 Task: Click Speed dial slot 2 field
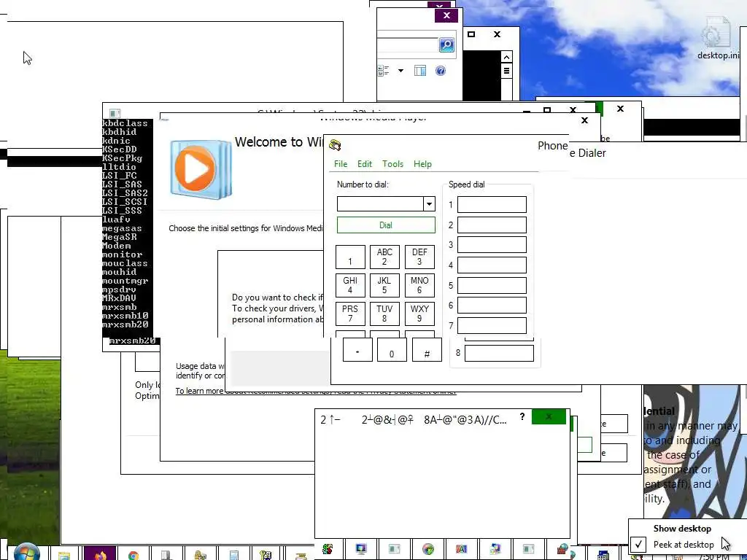click(x=492, y=225)
